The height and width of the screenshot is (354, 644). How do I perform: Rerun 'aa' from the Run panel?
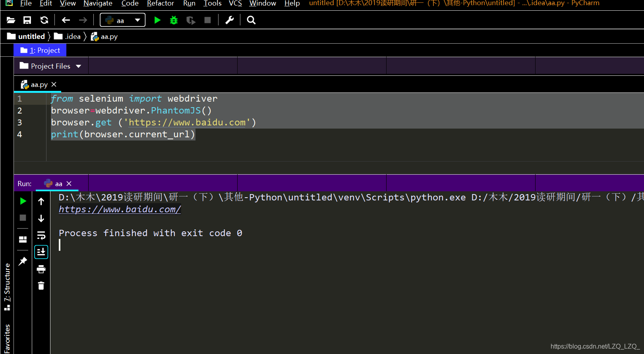(x=23, y=201)
